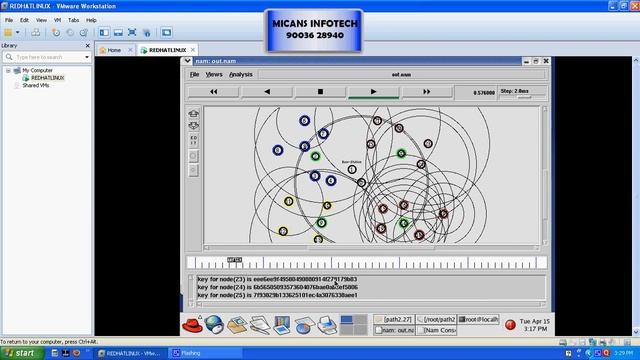Open the presentation app panel icon
Image resolution: width=640 pixels, height=360 pixels.
(x=282, y=325)
